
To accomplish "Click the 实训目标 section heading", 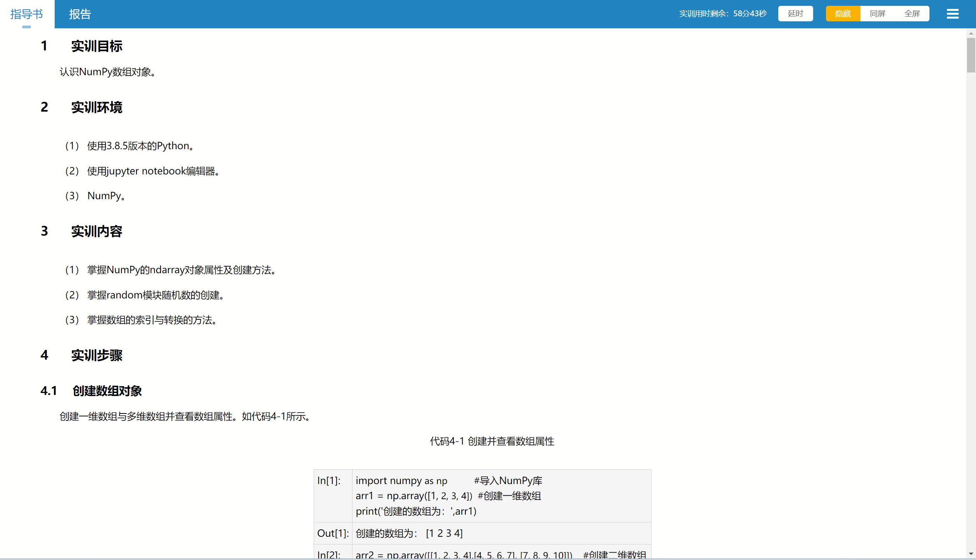I will [x=97, y=46].
